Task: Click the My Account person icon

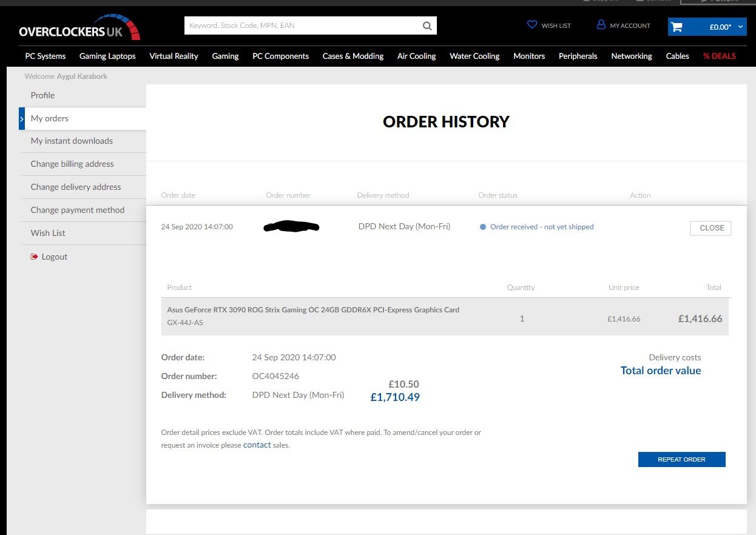Action: click(x=601, y=25)
